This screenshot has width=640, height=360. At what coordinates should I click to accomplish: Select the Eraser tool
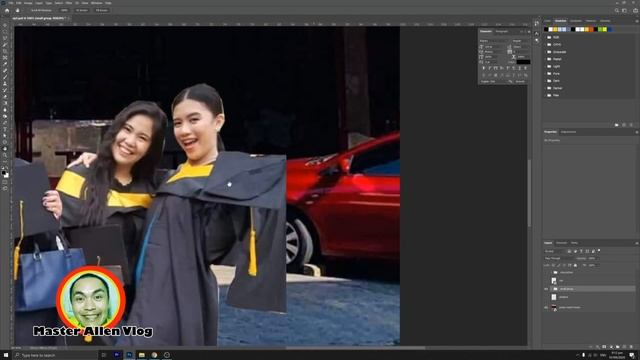pos(5,97)
